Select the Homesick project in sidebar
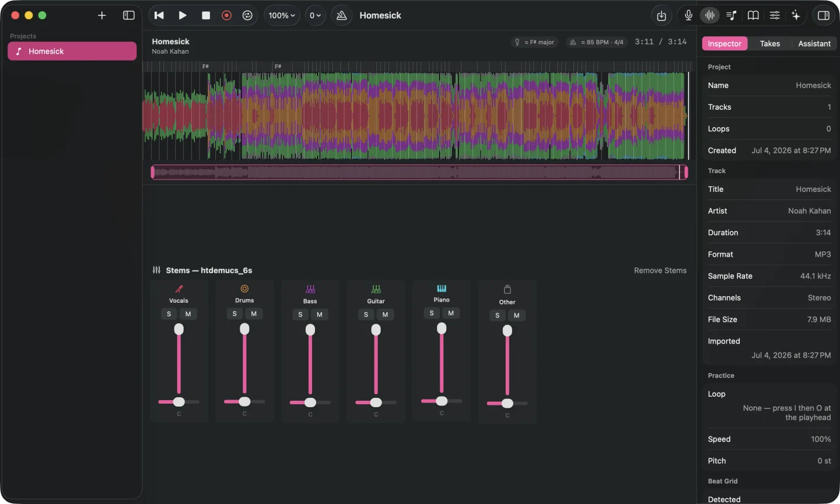Image resolution: width=840 pixels, height=504 pixels. pyautogui.click(x=72, y=51)
